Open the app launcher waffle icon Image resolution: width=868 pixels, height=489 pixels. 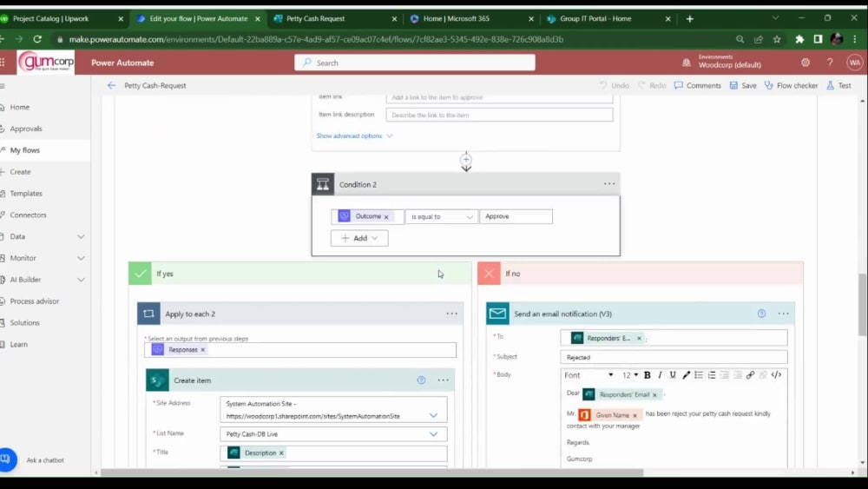[x=3, y=63]
